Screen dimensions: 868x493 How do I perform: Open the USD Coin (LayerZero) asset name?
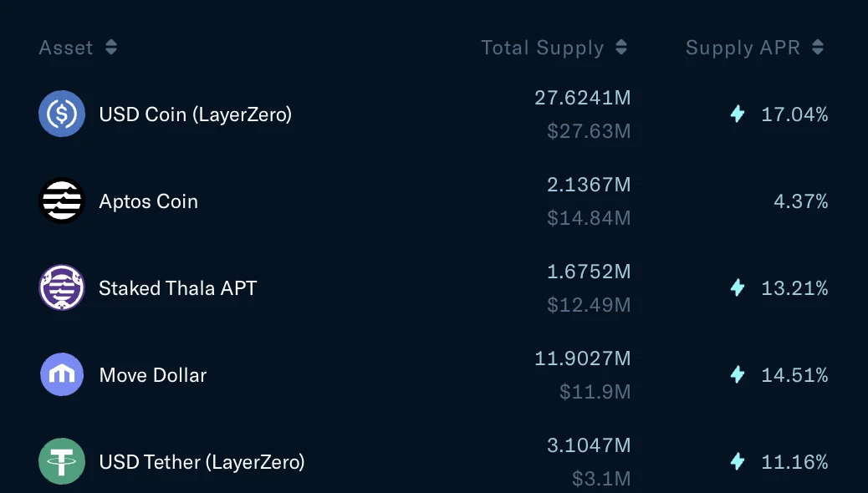point(196,114)
